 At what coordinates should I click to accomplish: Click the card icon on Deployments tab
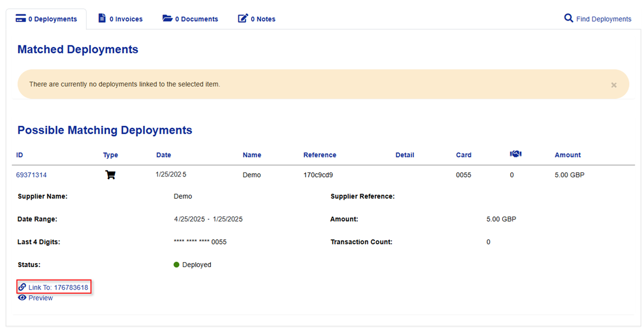click(21, 19)
